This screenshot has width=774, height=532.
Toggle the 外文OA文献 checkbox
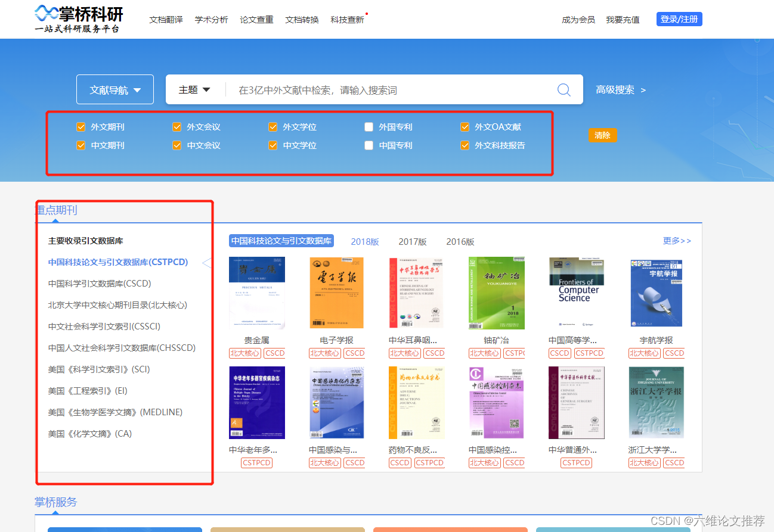pyautogui.click(x=465, y=127)
